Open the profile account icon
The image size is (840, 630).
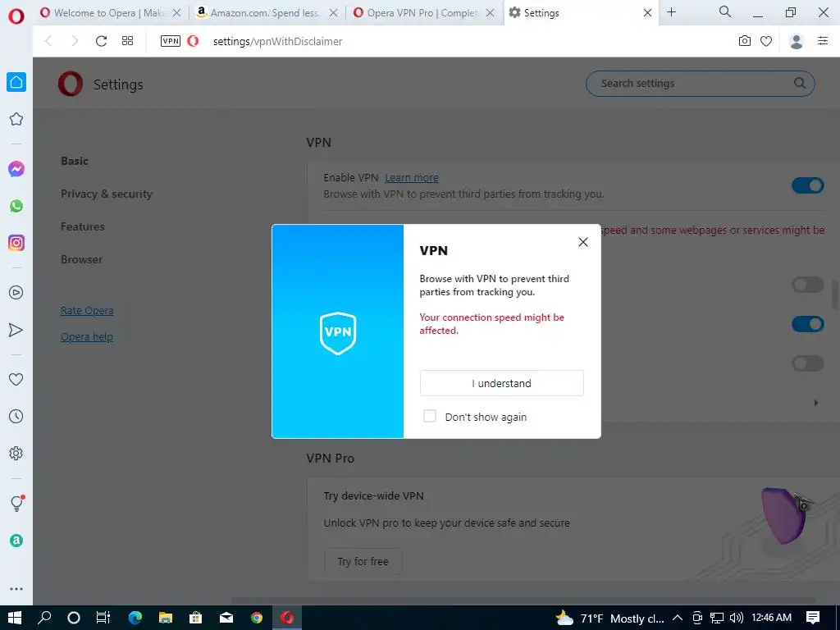point(796,41)
